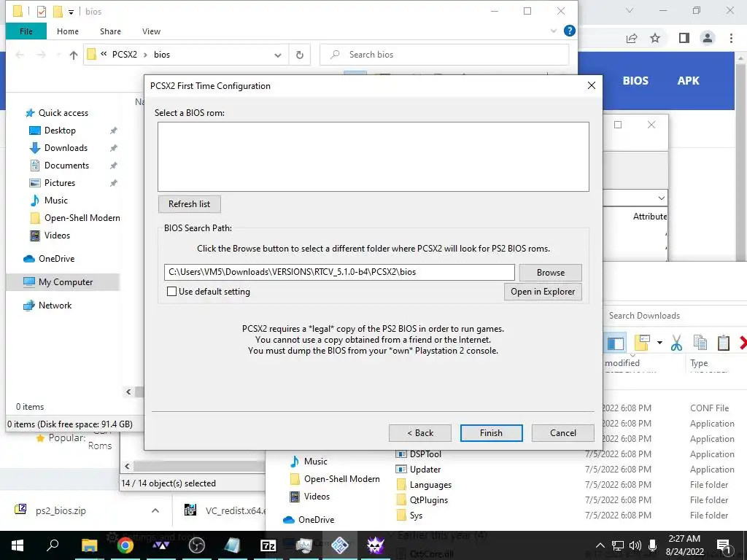Open Documents in navigation pane
Image resolution: width=747 pixels, height=560 pixels.
click(x=66, y=166)
